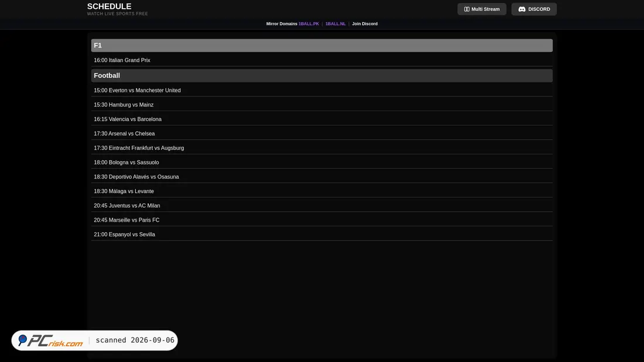
Task: Open 16:00 Italian Grand Prix stream
Action: [x=321, y=60]
